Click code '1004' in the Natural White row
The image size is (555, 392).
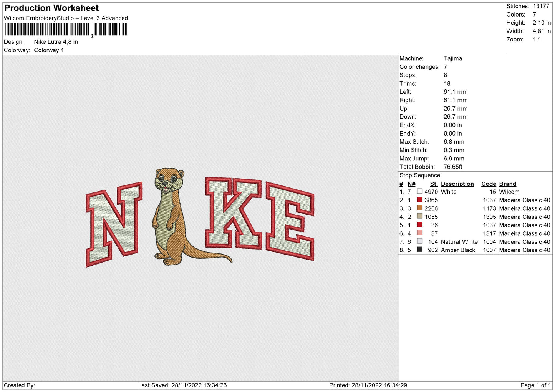click(x=489, y=242)
